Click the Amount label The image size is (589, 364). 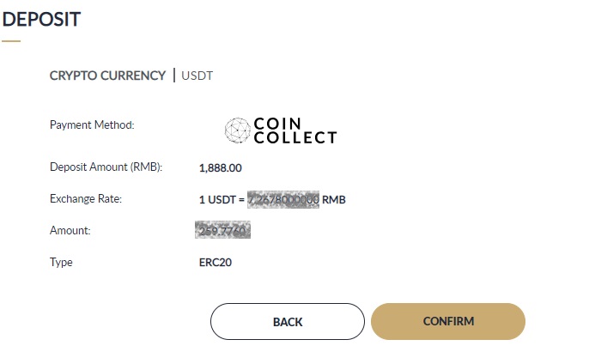point(70,231)
